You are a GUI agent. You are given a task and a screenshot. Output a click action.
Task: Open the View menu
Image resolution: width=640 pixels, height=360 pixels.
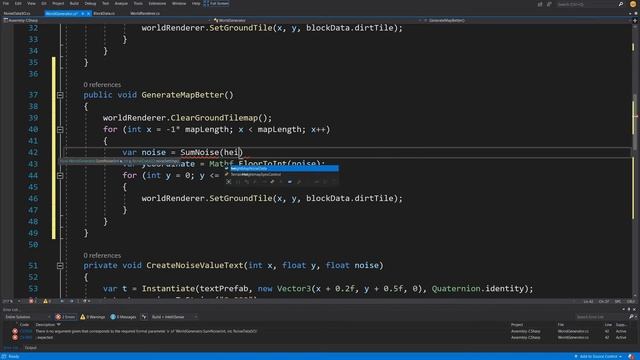pos(31,3)
